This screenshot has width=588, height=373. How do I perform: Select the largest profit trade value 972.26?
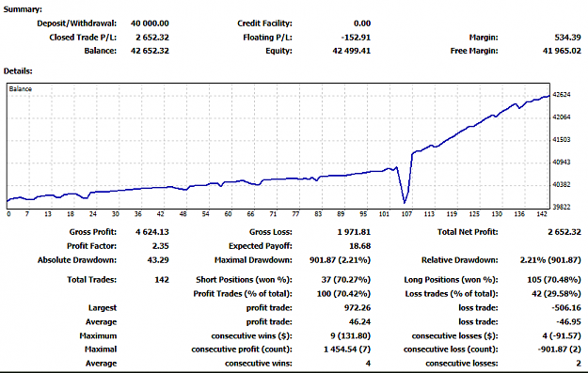[358, 308]
